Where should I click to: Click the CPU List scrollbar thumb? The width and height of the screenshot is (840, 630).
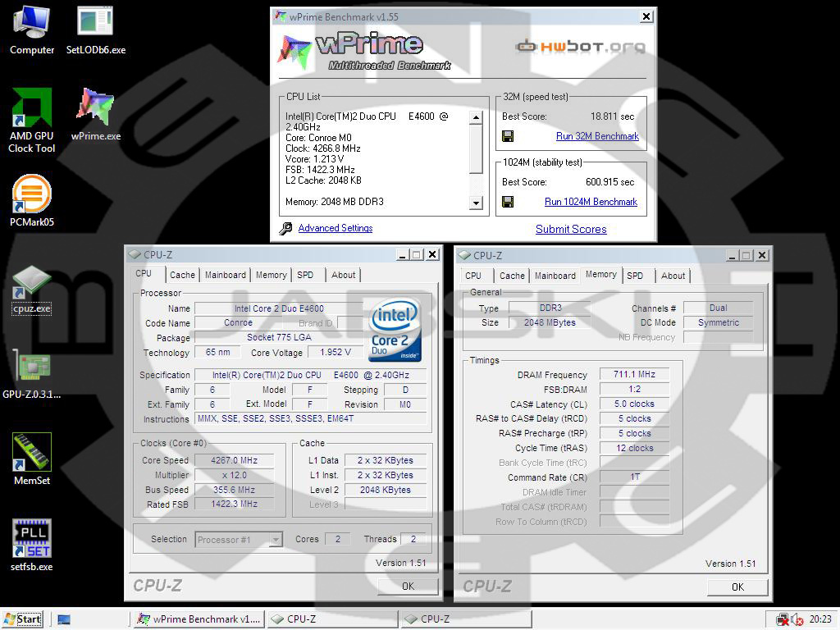[x=476, y=149]
